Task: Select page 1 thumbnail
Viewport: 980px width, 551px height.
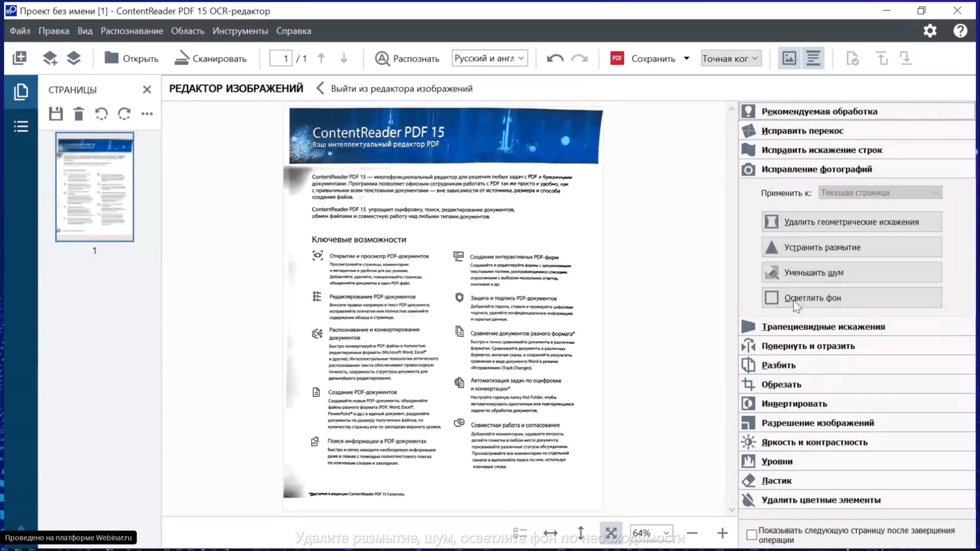Action: 94,187
